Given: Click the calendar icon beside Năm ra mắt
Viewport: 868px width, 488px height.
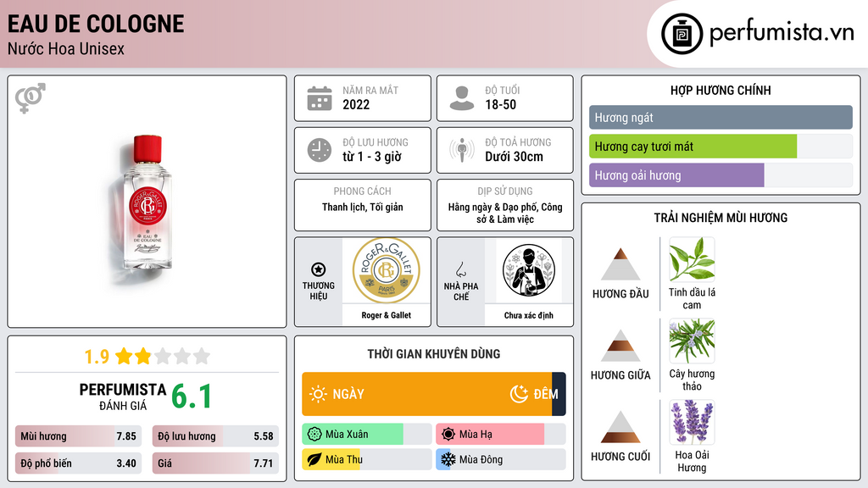Looking at the screenshot, I should coord(320,98).
